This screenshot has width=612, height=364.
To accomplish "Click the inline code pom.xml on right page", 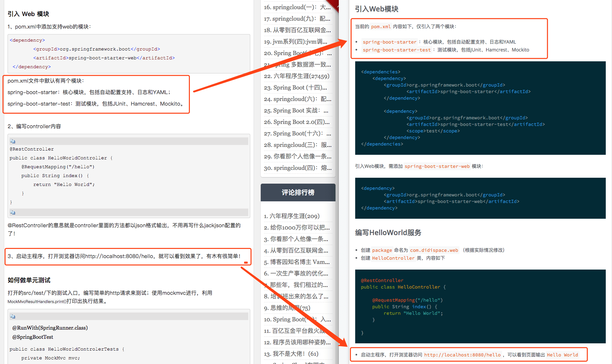I will (x=381, y=27).
